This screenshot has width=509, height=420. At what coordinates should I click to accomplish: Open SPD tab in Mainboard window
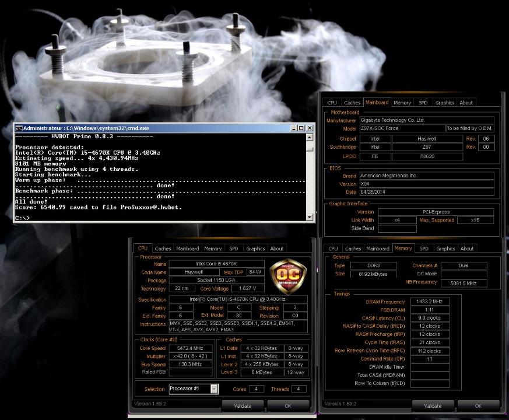(x=423, y=103)
